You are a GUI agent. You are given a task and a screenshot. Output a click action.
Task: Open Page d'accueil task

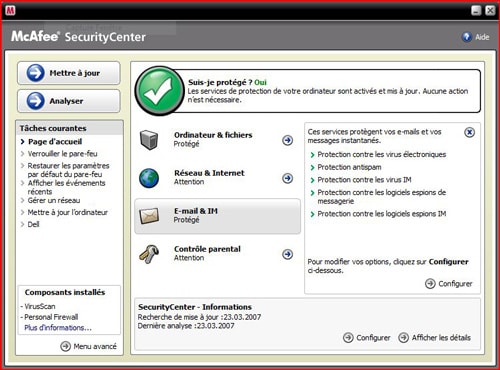coord(55,142)
